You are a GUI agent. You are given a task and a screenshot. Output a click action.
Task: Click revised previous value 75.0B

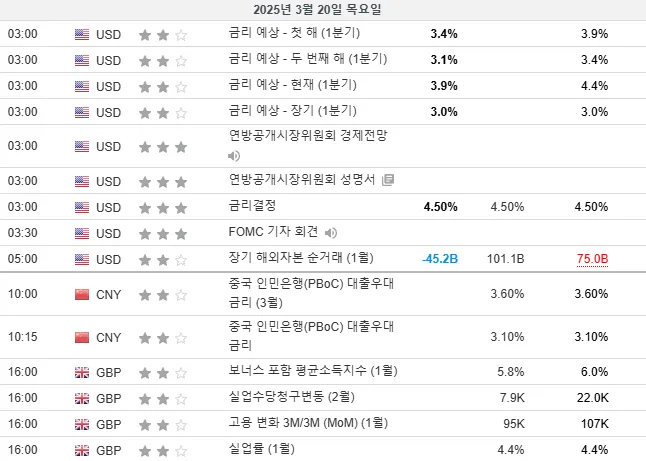click(592, 259)
